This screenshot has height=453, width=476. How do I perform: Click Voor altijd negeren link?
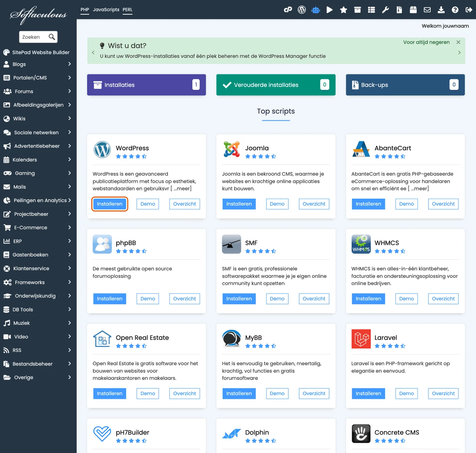(x=426, y=42)
